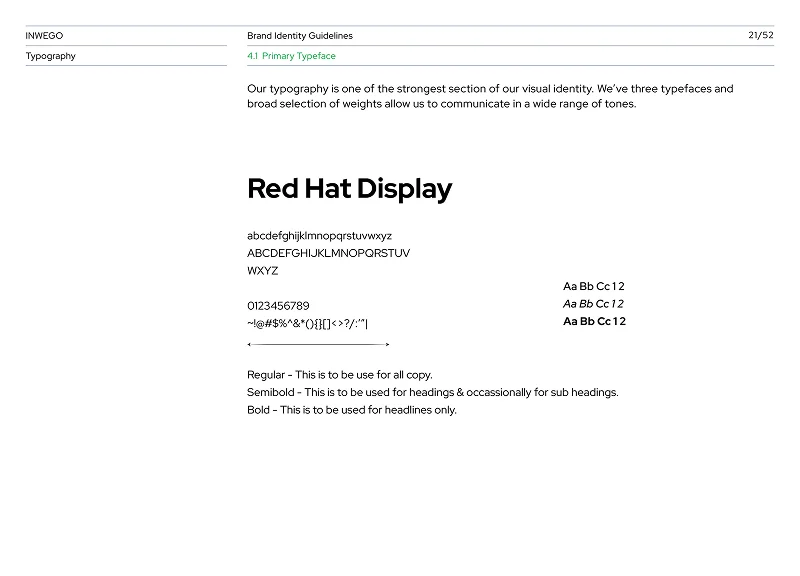This screenshot has width=800, height=576.
Task: Select the uppercase ABCDEFGHIJKLMNOPQRSTUV line
Action: click(x=329, y=254)
